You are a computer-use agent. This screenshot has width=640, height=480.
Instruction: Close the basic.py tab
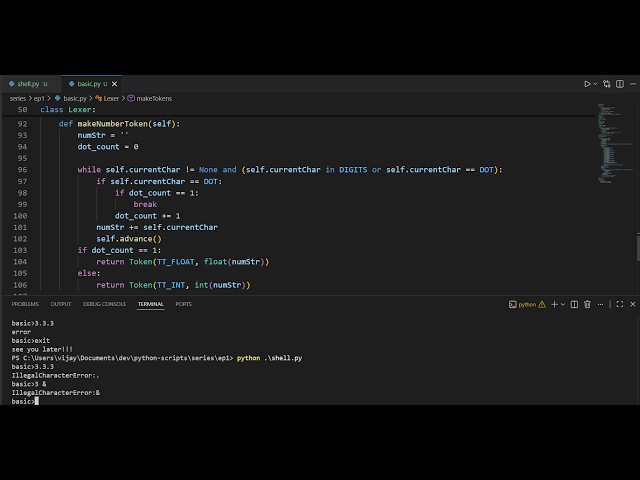[x=114, y=84]
